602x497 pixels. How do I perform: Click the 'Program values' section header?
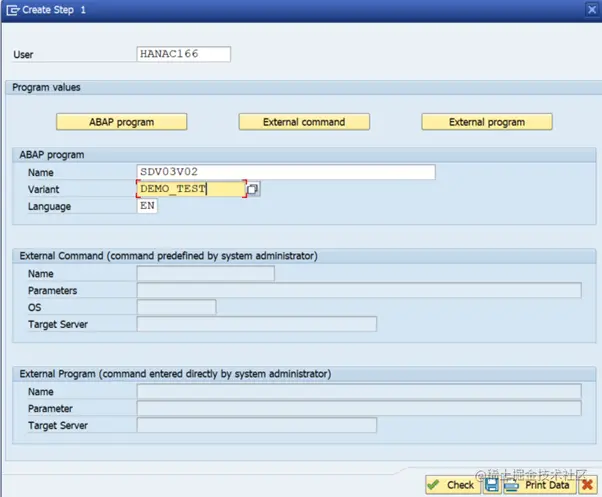[46, 88]
